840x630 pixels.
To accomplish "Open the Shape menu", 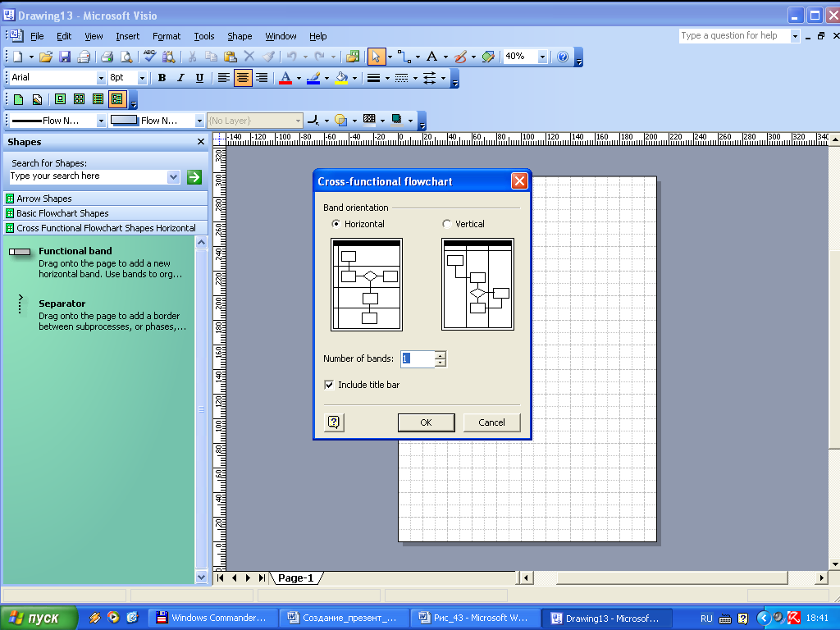I will coord(240,36).
